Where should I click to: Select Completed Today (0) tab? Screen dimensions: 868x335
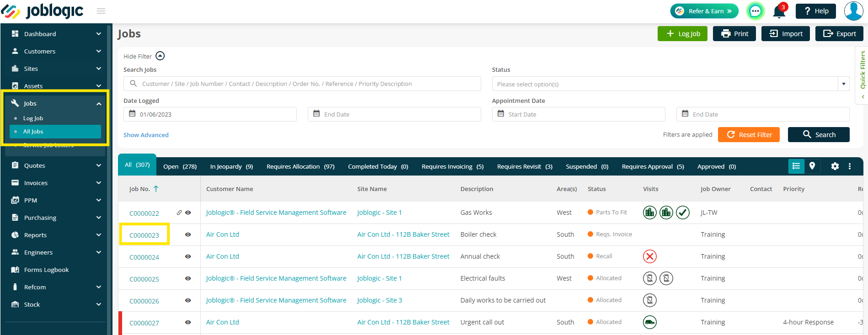(378, 167)
